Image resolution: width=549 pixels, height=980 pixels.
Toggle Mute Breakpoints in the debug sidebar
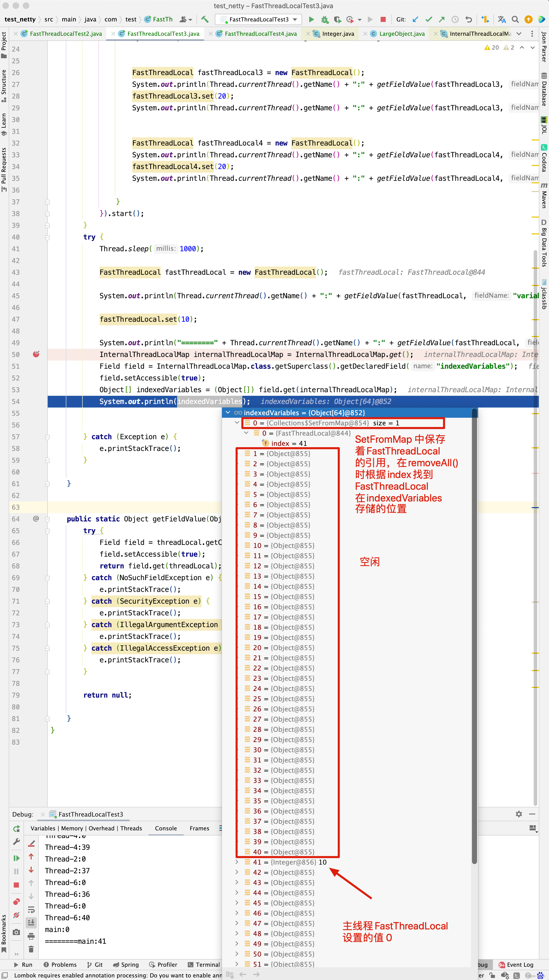point(16,915)
